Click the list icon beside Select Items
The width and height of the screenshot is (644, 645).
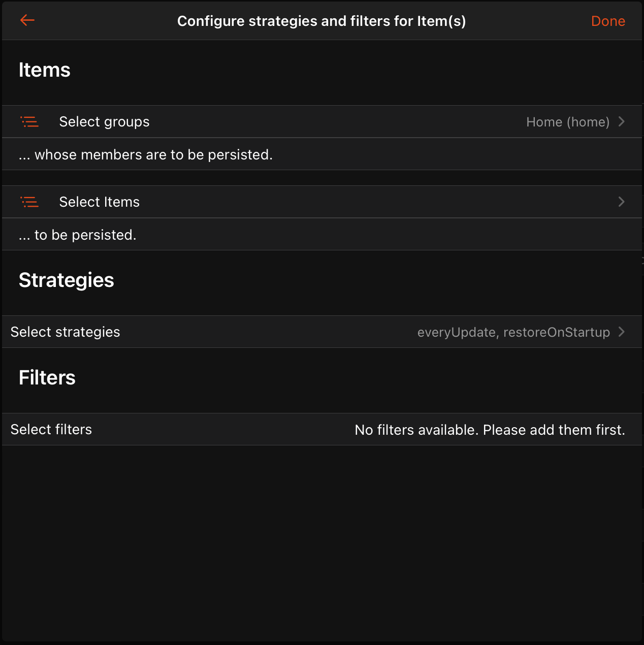tap(29, 202)
